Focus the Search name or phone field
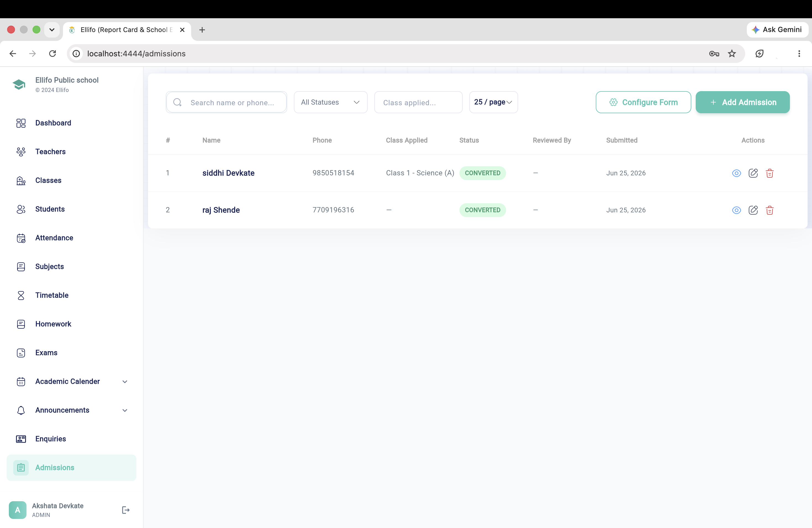This screenshot has width=812, height=528. [x=226, y=102]
